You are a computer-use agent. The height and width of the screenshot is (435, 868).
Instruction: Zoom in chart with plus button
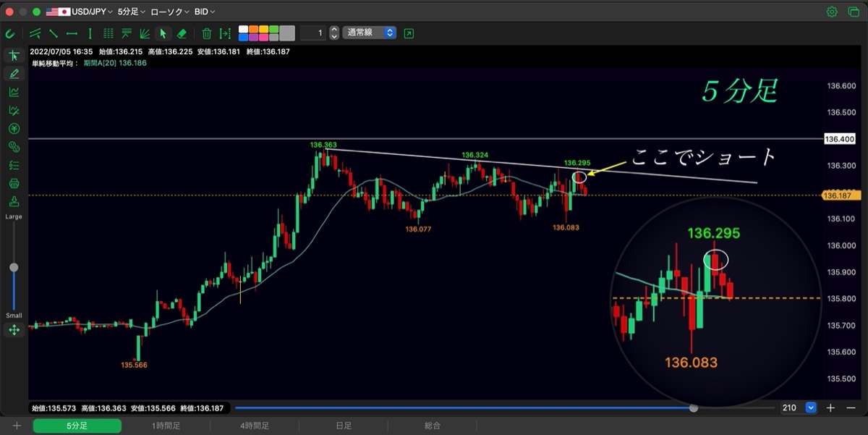coord(830,407)
